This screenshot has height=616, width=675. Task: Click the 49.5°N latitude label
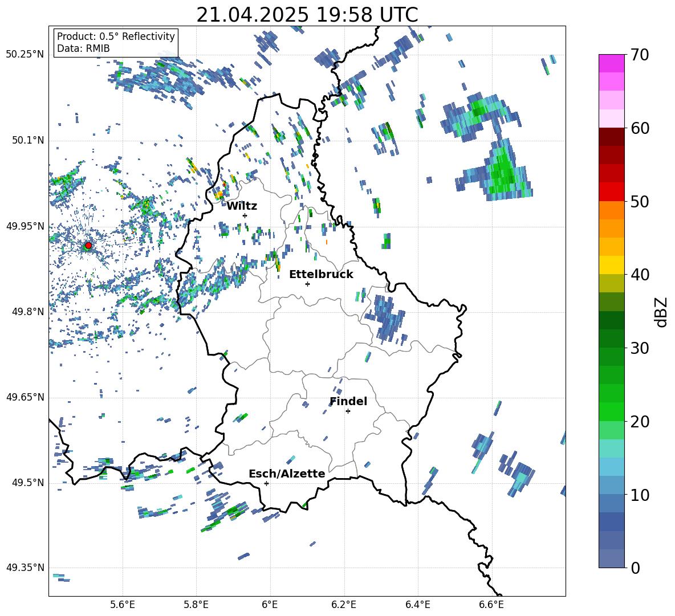coord(27,483)
